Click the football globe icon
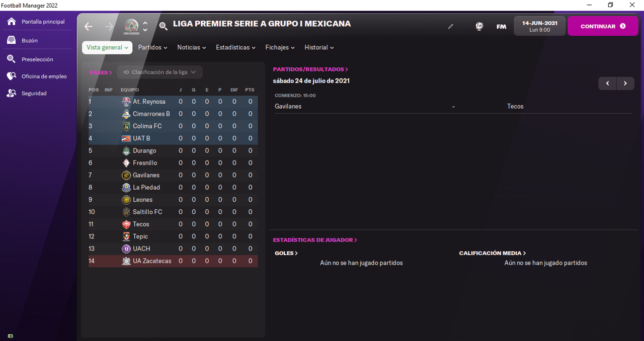 479,26
